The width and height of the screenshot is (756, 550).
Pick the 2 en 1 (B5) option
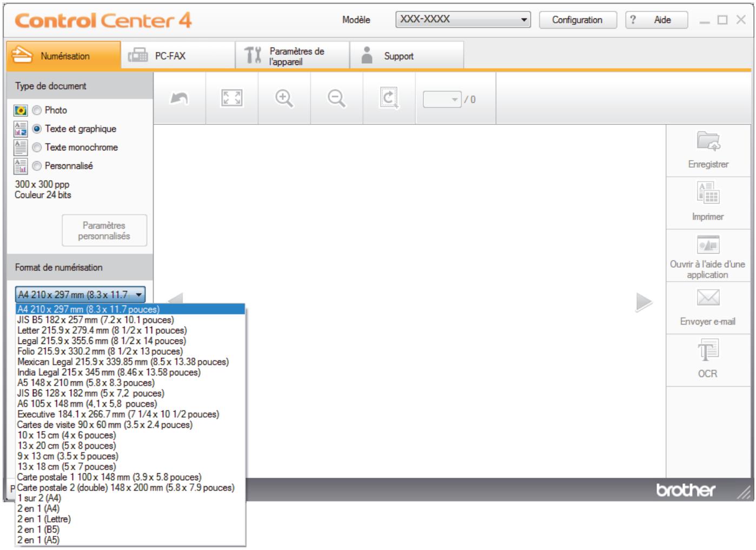tap(130, 529)
